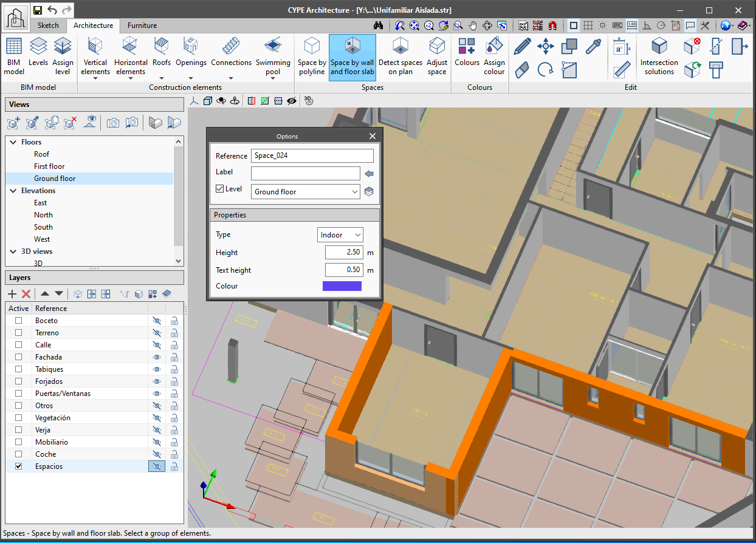
Task: Expand the Openings dropdown
Action: (191, 78)
